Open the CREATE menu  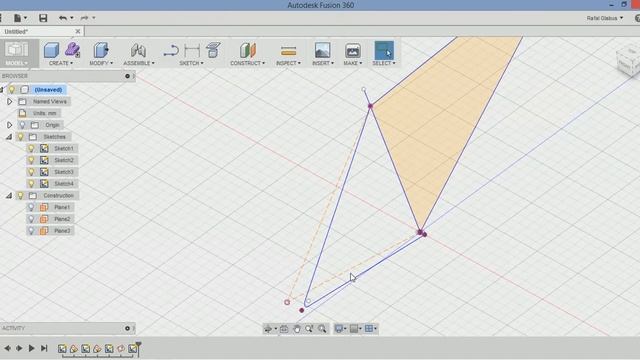[x=61, y=63]
